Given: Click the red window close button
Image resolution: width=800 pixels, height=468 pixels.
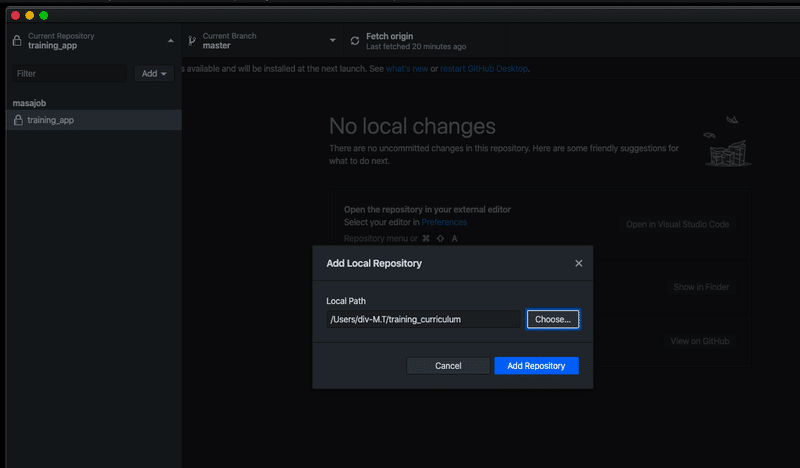Looking at the screenshot, I should coord(15,15).
